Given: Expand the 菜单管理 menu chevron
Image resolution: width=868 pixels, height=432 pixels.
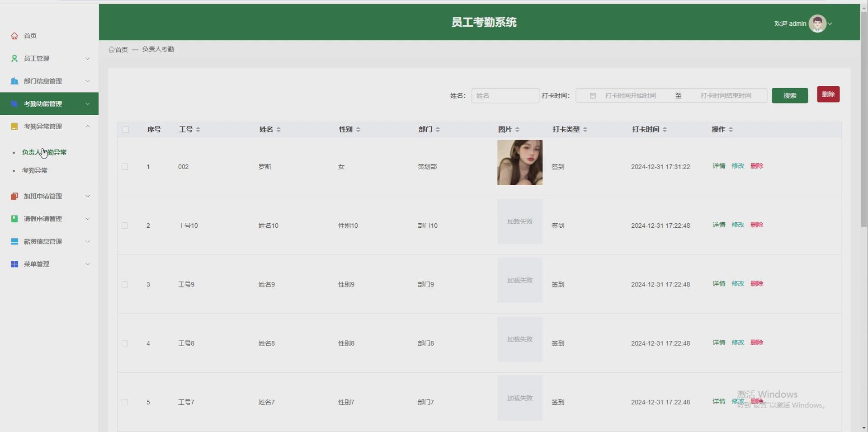Looking at the screenshot, I should click(x=88, y=264).
